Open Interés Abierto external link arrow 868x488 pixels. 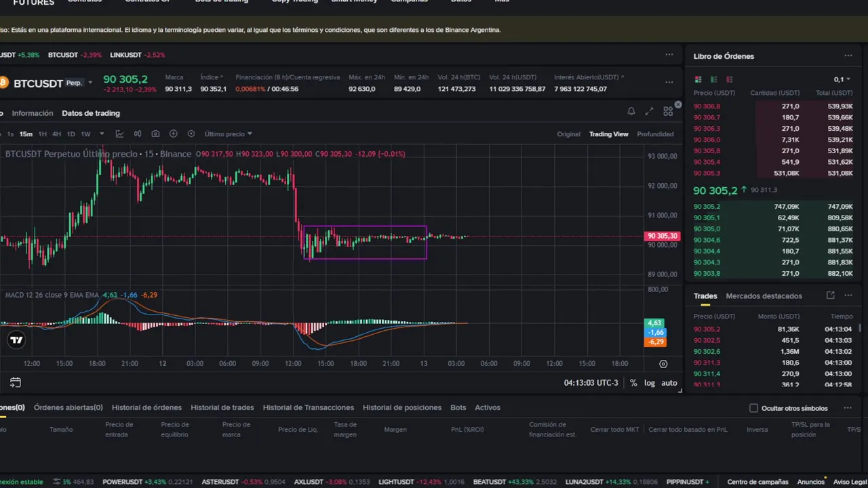click(623, 77)
